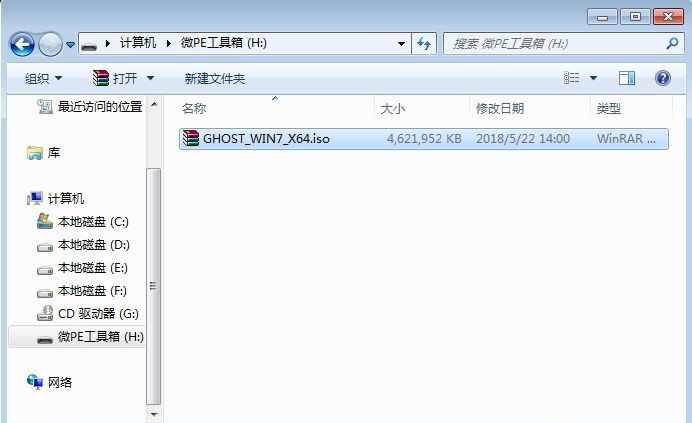Select 计算机 in the navigation pane
The height and width of the screenshot is (423, 692).
[66, 199]
